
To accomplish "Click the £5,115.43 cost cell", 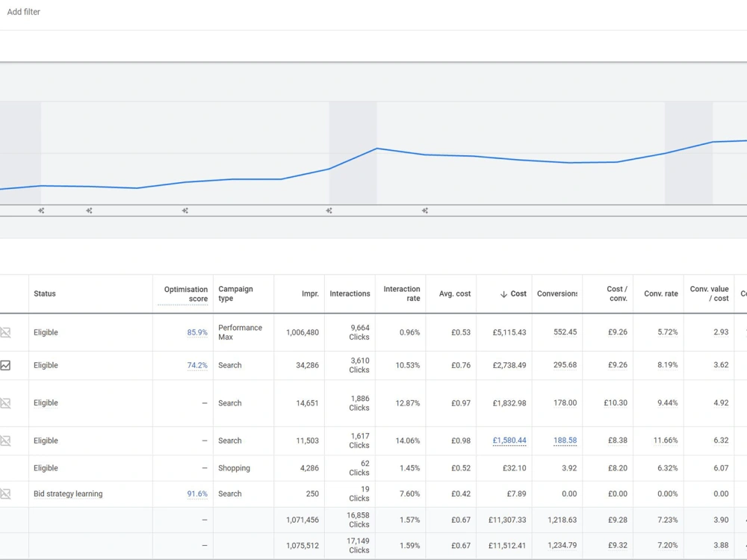I will pyautogui.click(x=509, y=332).
